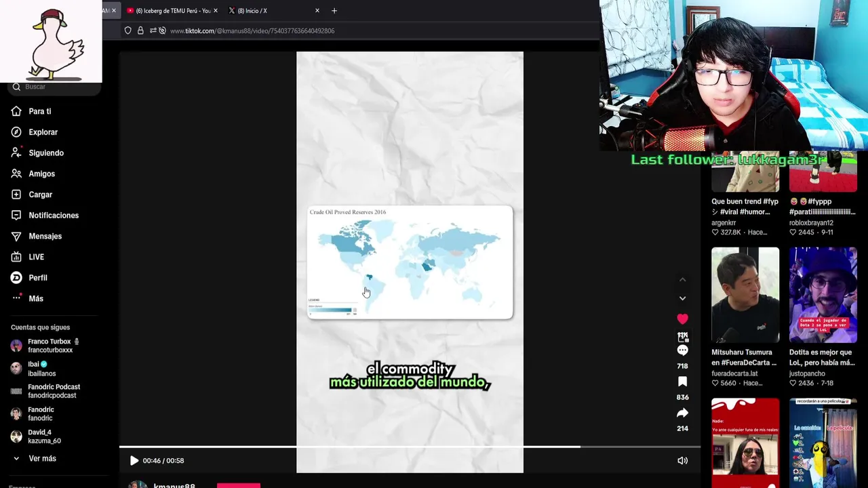This screenshot has height=488, width=868.
Task: Bookmark the video to favorites
Action: [x=682, y=382]
